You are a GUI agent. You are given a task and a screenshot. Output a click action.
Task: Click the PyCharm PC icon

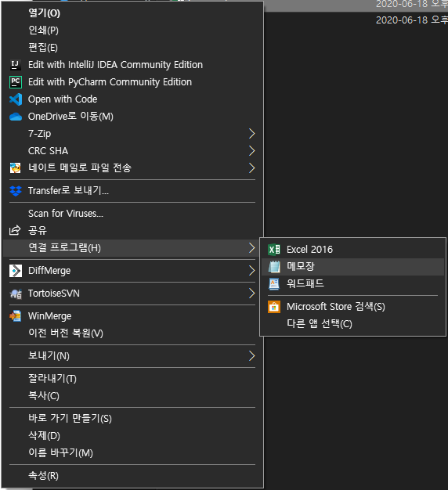pos(16,82)
